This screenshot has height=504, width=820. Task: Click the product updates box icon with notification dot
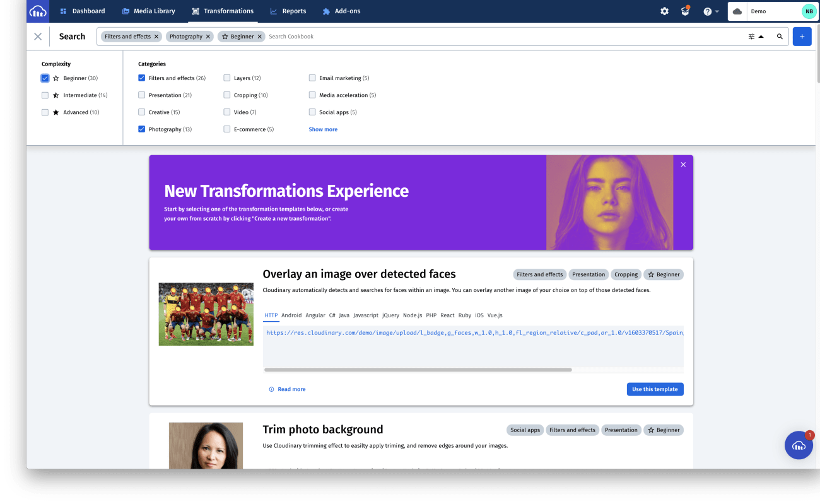[x=685, y=11]
